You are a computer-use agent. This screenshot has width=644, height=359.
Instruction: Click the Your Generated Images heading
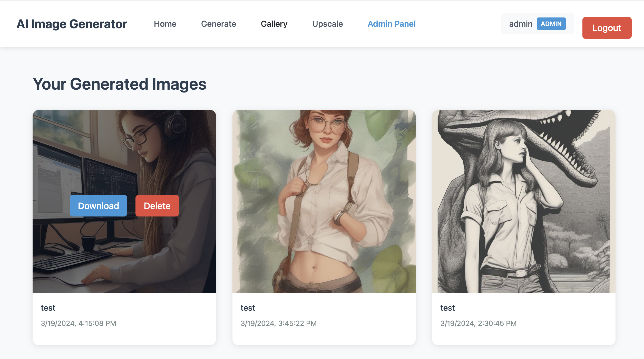(x=119, y=84)
